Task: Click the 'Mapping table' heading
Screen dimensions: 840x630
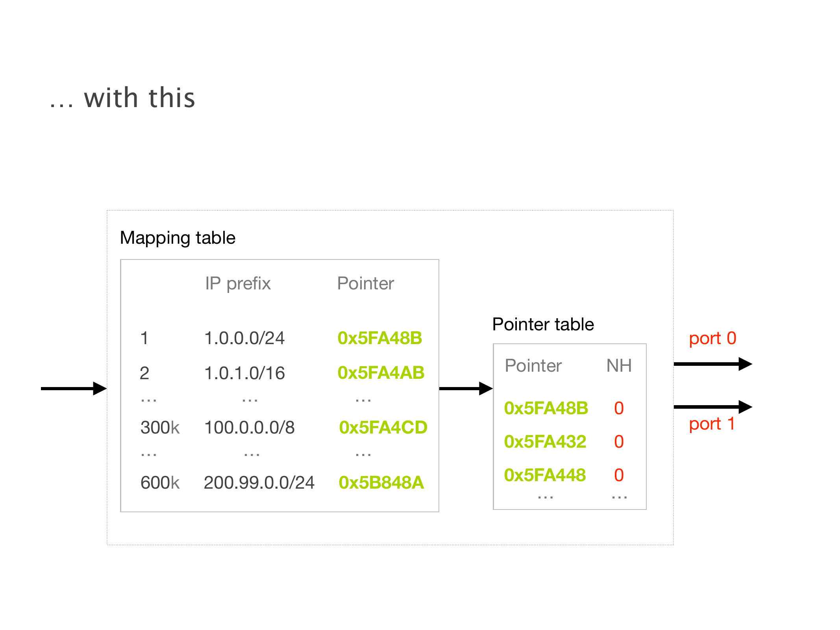Action: point(178,238)
